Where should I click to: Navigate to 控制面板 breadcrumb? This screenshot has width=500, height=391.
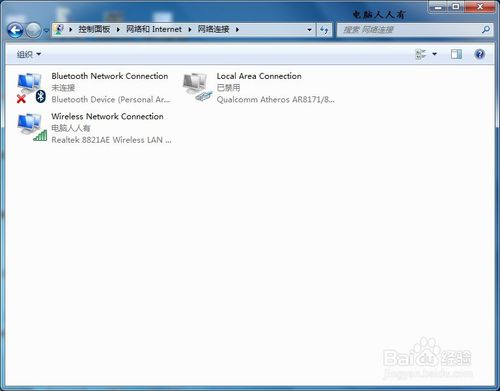[x=94, y=29]
